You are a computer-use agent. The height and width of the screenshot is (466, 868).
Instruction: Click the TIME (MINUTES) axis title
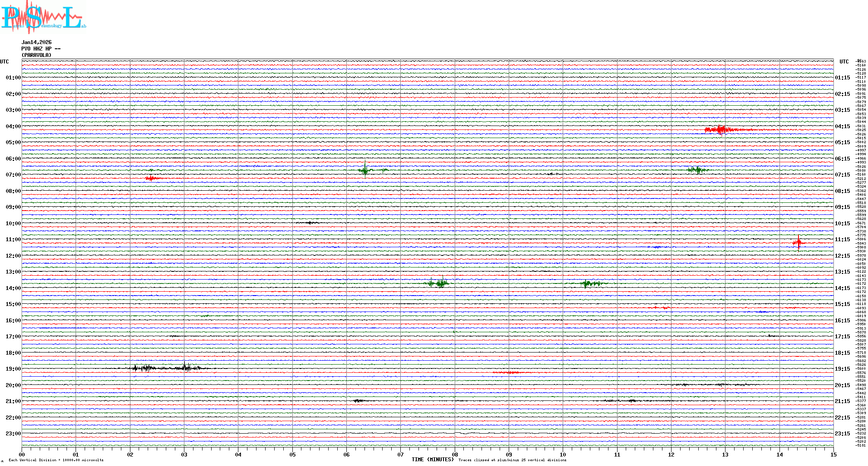tap(432, 460)
